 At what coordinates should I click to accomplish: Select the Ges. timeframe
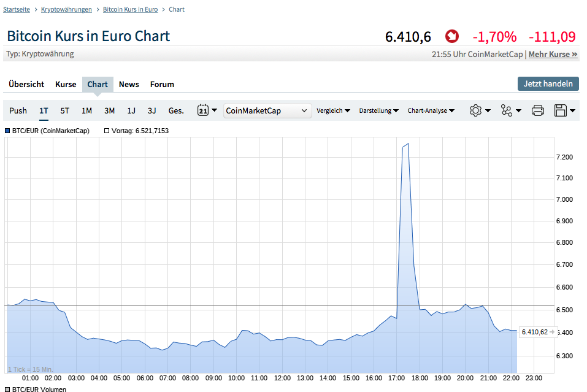(x=176, y=111)
